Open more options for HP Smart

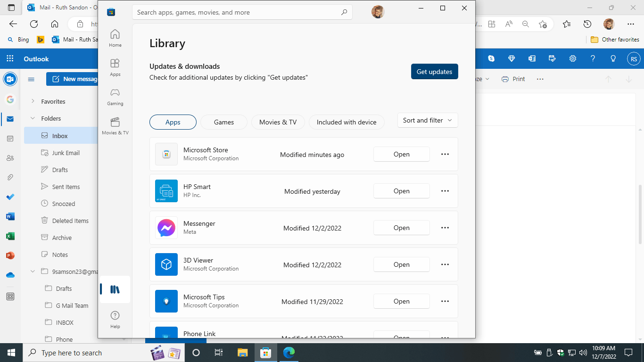pos(445,191)
